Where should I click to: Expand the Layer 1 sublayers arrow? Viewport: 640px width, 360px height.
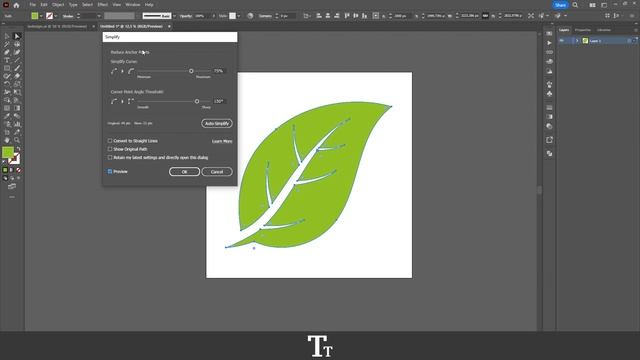pos(577,41)
